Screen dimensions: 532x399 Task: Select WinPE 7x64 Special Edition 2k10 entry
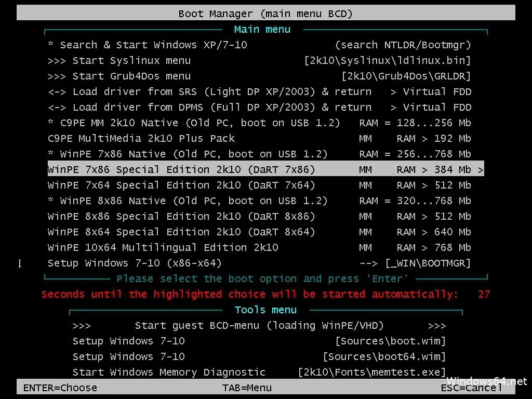260,185
